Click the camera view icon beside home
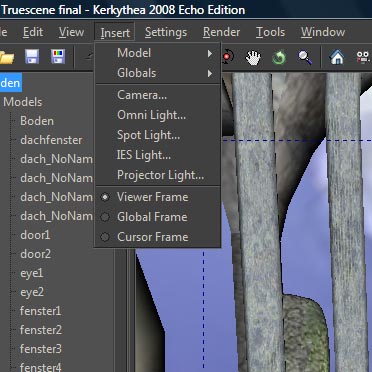 (363, 57)
